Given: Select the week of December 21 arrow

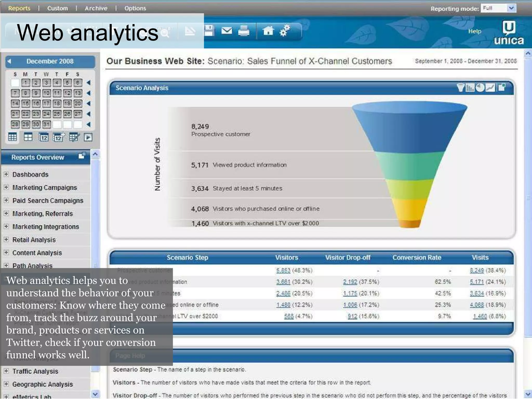Looking at the screenshot, I should click(89, 114).
